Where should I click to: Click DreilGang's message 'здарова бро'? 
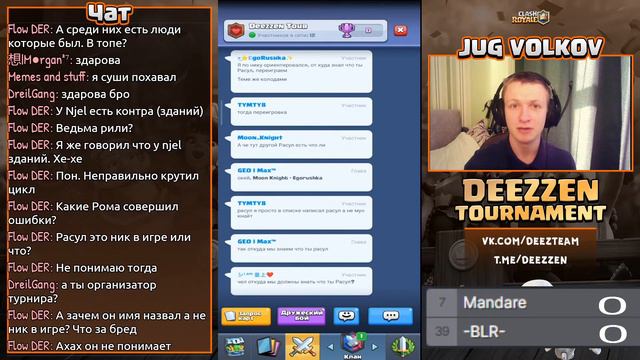coord(69,94)
